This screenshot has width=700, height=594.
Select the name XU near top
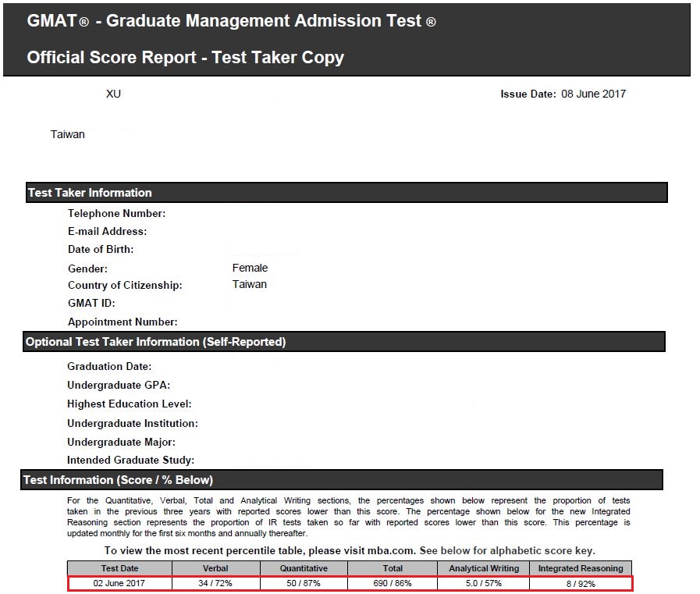[113, 94]
